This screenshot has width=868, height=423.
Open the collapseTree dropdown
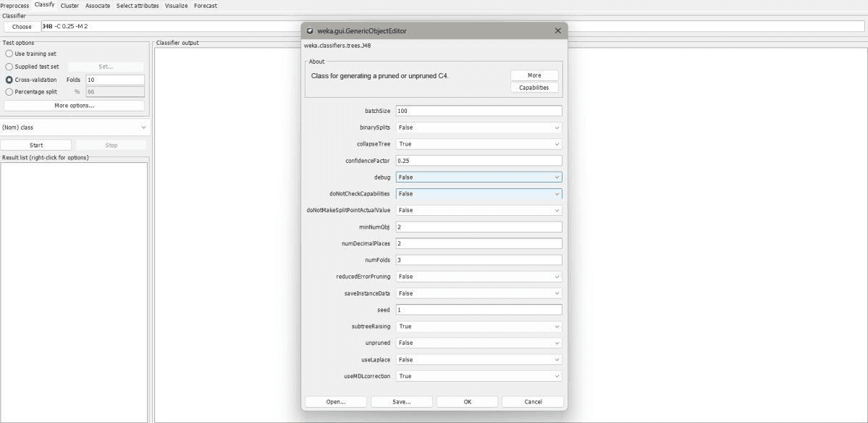pos(479,144)
